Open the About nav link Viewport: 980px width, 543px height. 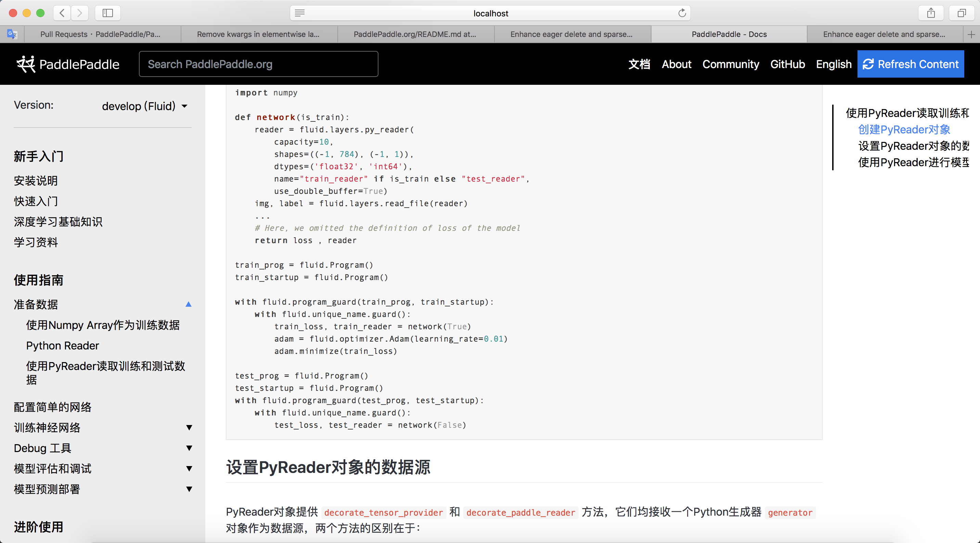tap(676, 64)
